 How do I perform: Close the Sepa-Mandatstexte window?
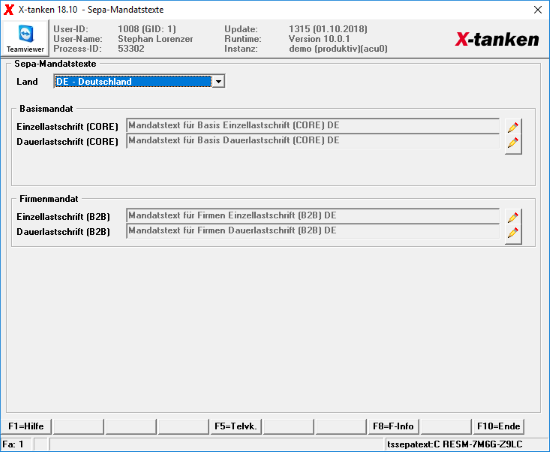tap(538, 10)
